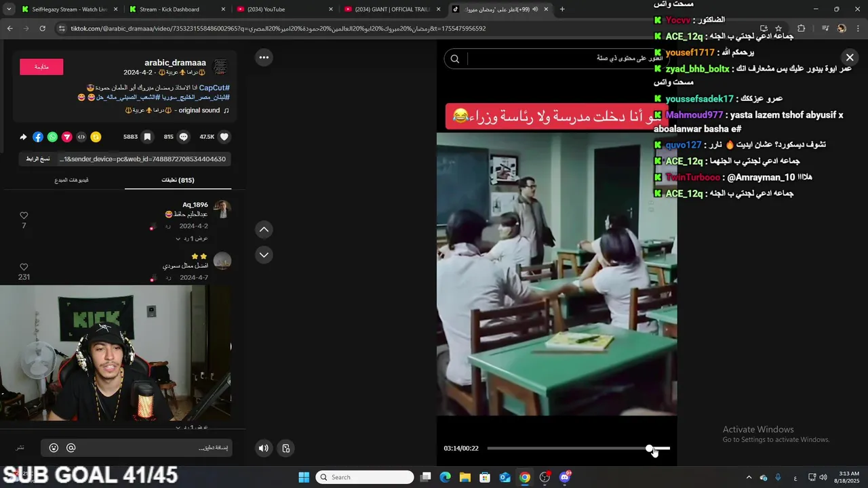868x488 pixels.
Task: Like the comment with 231 likes
Action: (24, 267)
